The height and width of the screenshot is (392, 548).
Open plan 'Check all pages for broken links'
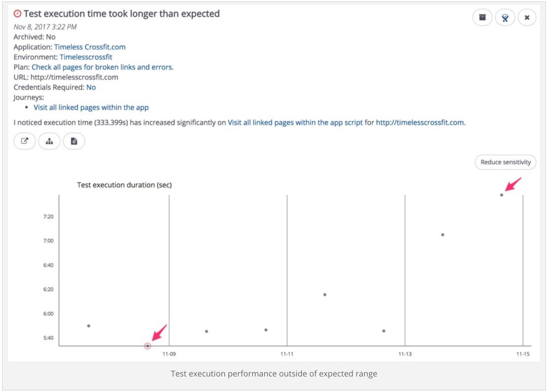(x=102, y=67)
